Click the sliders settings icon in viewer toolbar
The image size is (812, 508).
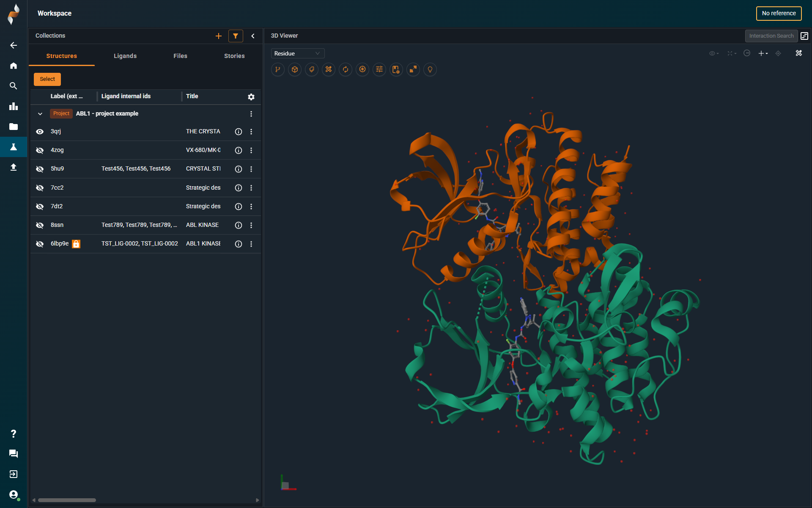(379, 69)
